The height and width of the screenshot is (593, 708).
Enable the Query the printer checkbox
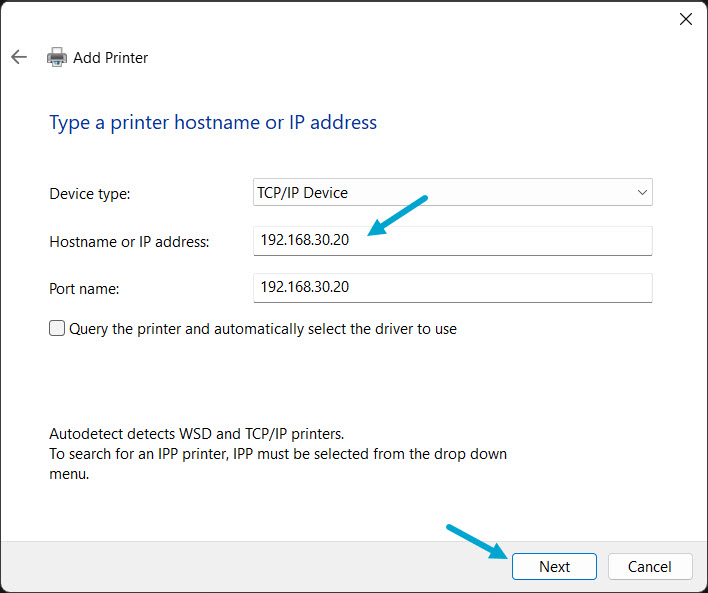click(57, 328)
